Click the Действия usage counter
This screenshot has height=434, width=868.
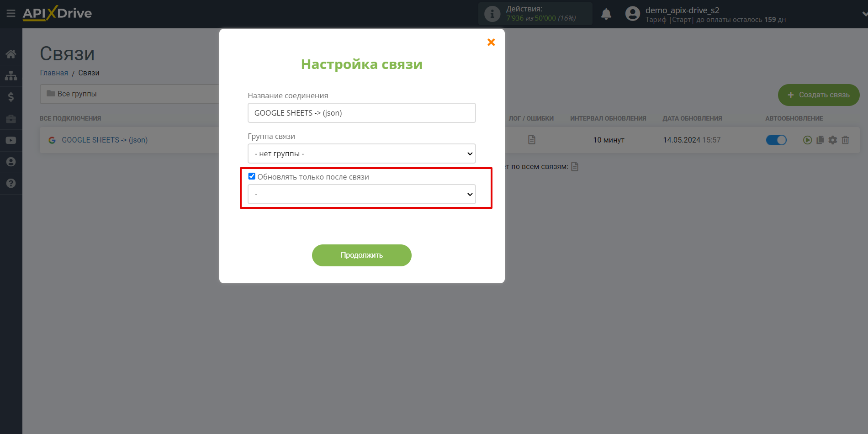point(535,14)
